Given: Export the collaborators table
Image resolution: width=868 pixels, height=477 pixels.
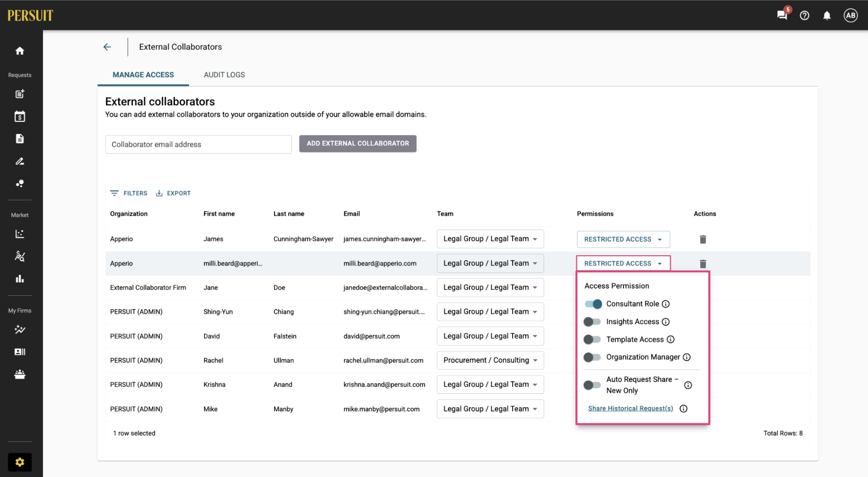Looking at the screenshot, I should pos(173,193).
